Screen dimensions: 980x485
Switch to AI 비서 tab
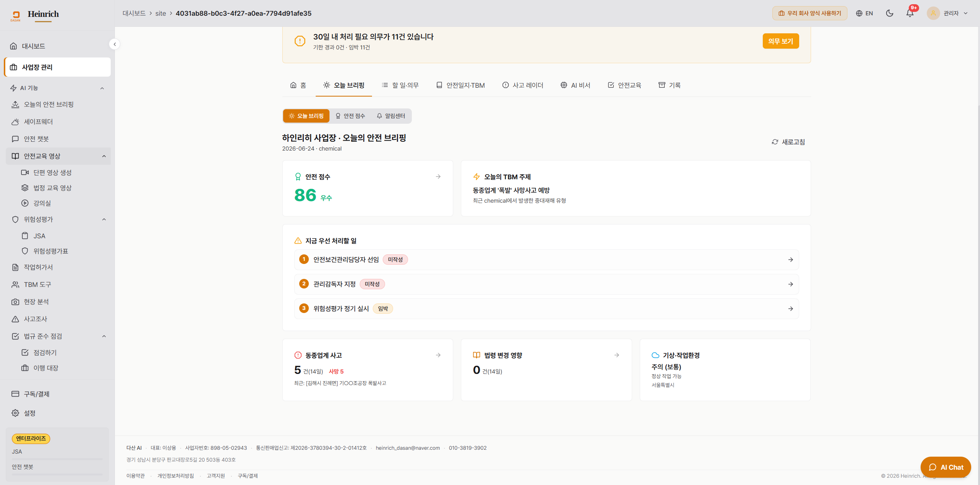pos(575,85)
